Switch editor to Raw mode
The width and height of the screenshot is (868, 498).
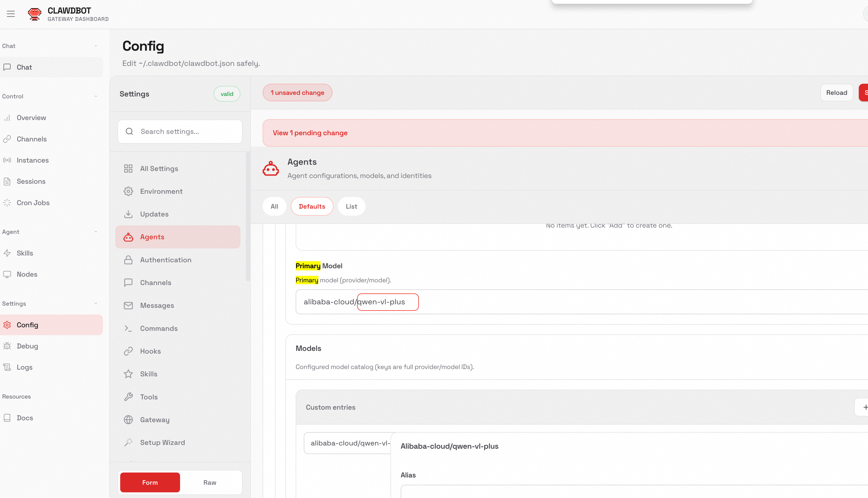210,482
